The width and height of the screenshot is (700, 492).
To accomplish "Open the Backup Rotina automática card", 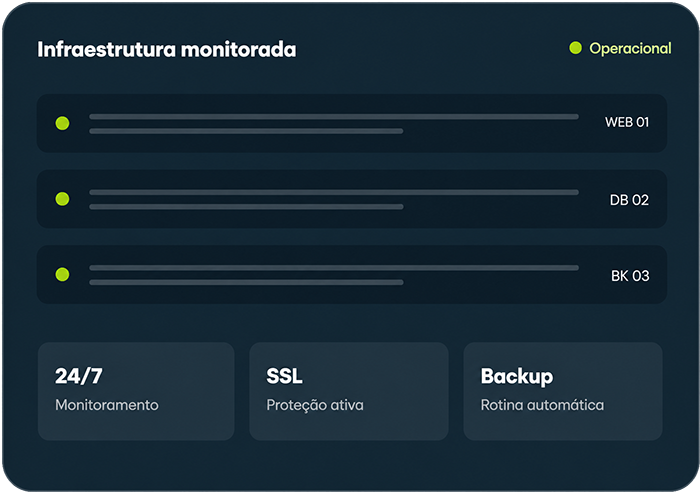I will pyautogui.click(x=563, y=392).
